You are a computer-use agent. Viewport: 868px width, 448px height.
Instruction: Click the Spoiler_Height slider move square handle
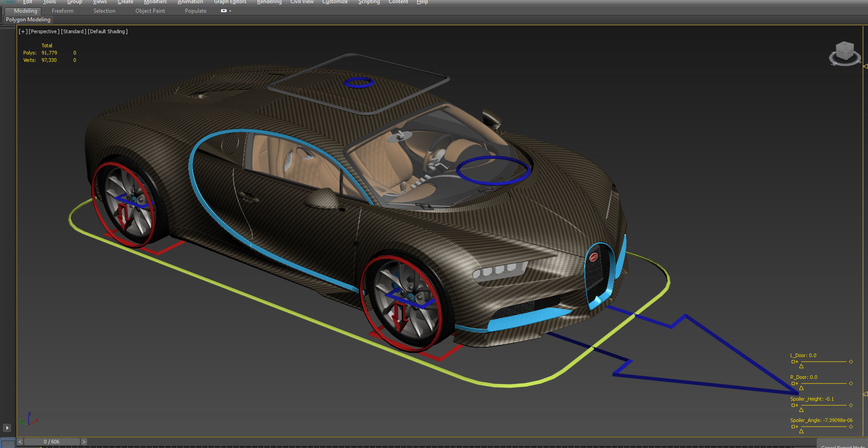(793, 405)
